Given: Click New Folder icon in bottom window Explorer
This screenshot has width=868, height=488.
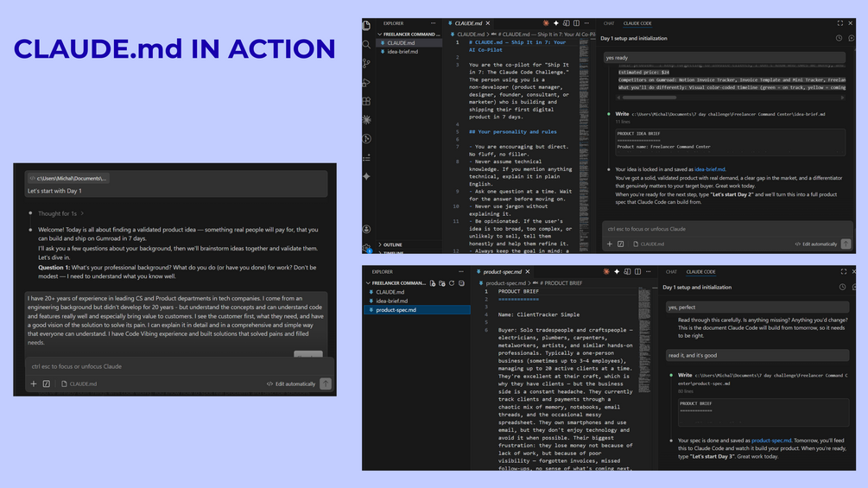Looking at the screenshot, I should 442,282.
